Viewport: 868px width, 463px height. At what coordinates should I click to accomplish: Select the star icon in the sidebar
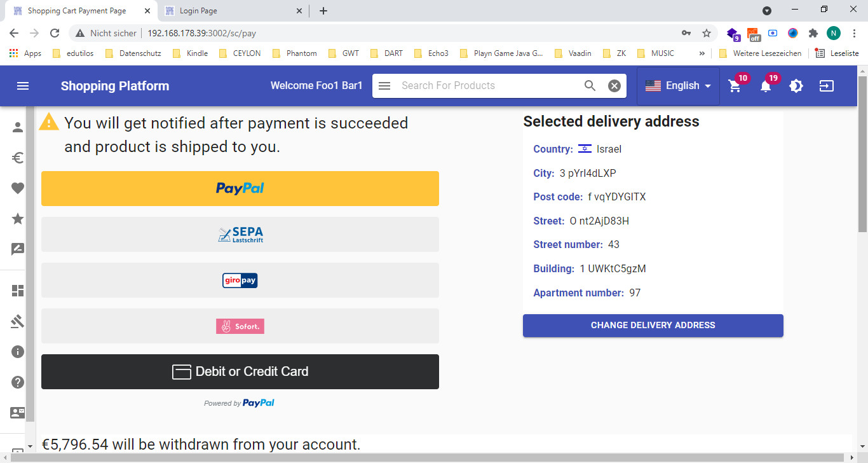(x=18, y=219)
